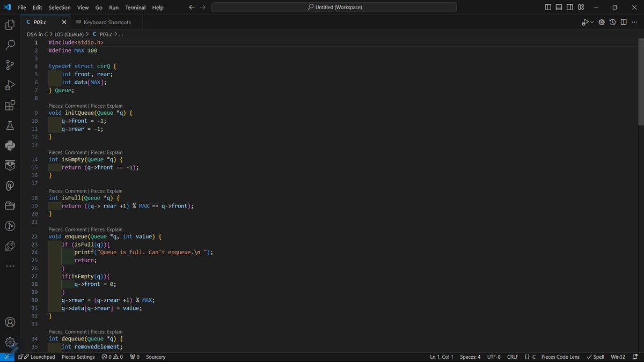
Task: Click 'Pieces: Comment' above enqueue function
Action: click(68, 230)
